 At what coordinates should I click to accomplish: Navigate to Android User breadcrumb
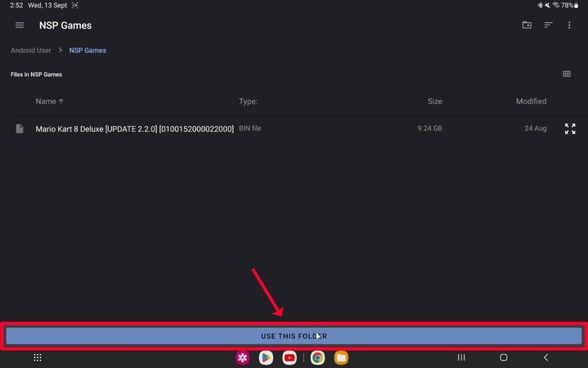click(x=31, y=51)
